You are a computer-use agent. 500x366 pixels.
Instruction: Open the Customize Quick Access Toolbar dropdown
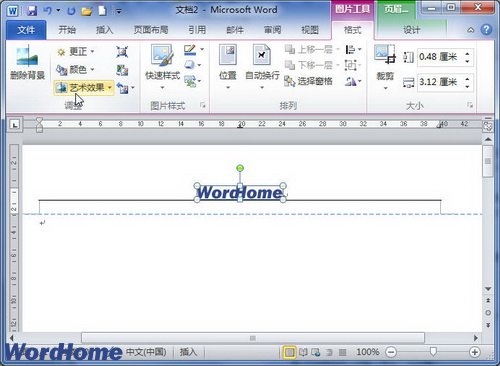tap(118, 11)
